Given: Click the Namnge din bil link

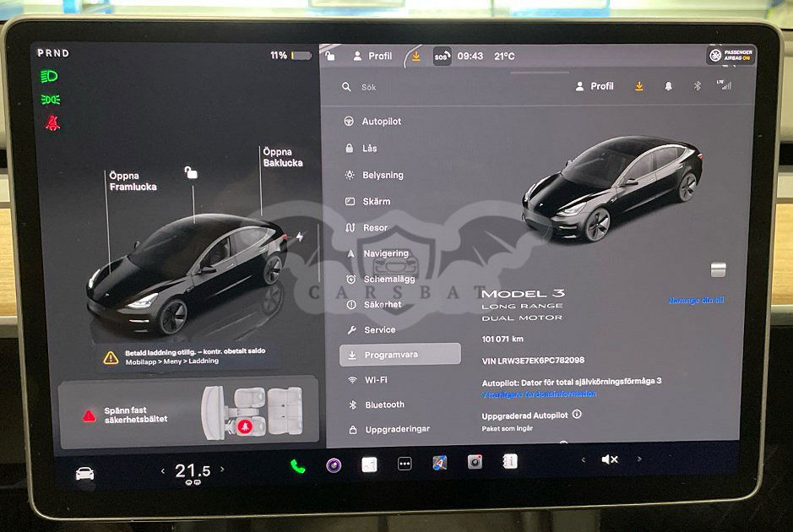Looking at the screenshot, I should [x=696, y=301].
